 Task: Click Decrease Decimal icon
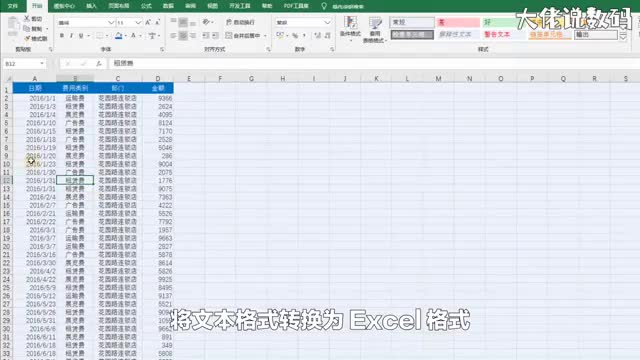[x=327, y=36]
